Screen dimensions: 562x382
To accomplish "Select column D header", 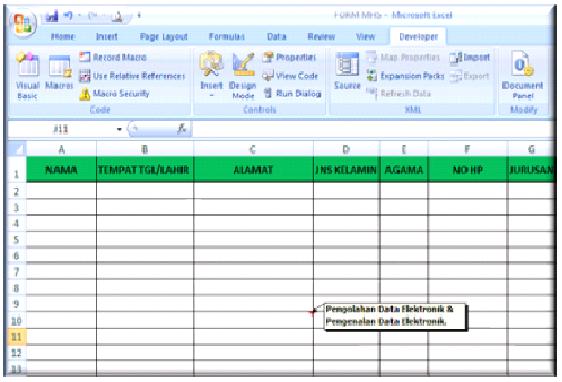I will (x=346, y=149).
